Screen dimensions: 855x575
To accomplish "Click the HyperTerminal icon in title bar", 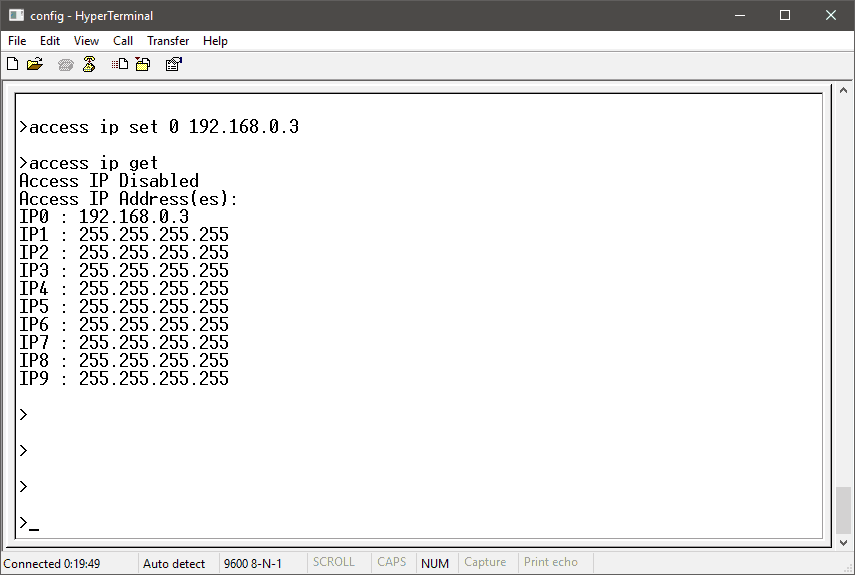I will pos(16,15).
